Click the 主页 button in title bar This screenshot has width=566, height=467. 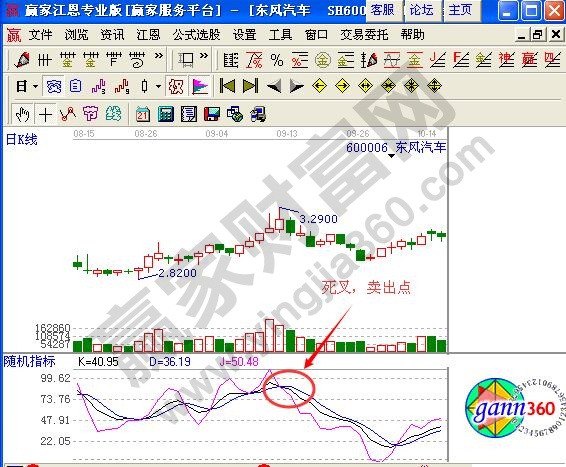point(462,10)
